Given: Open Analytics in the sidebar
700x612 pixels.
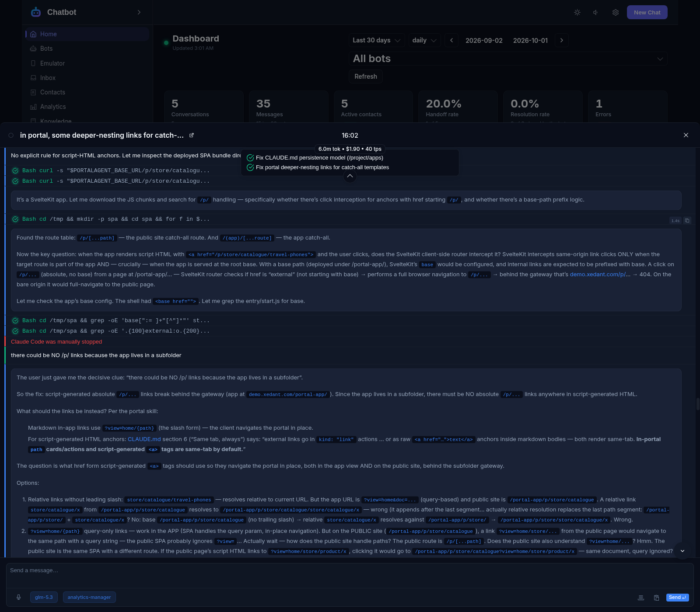Looking at the screenshot, I should pyautogui.click(x=87, y=107).
